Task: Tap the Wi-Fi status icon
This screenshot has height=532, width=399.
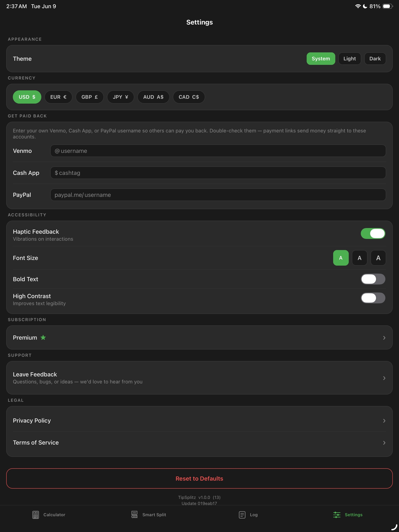Action: point(358,6)
